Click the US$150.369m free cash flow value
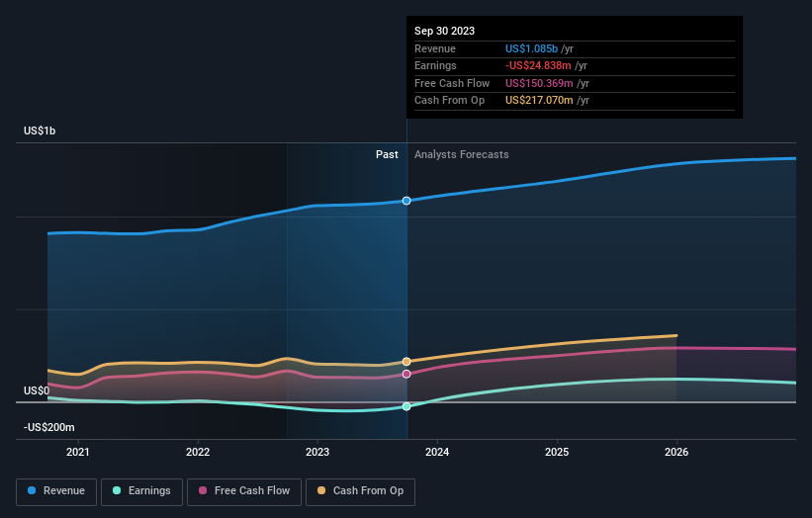The width and height of the screenshot is (812, 518). pyautogui.click(x=539, y=83)
